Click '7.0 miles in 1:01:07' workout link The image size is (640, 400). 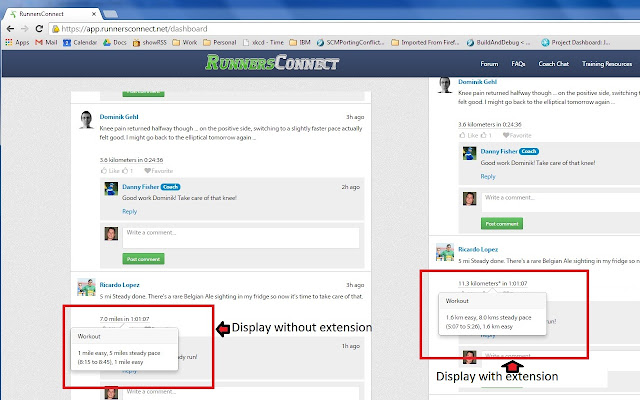click(x=124, y=319)
